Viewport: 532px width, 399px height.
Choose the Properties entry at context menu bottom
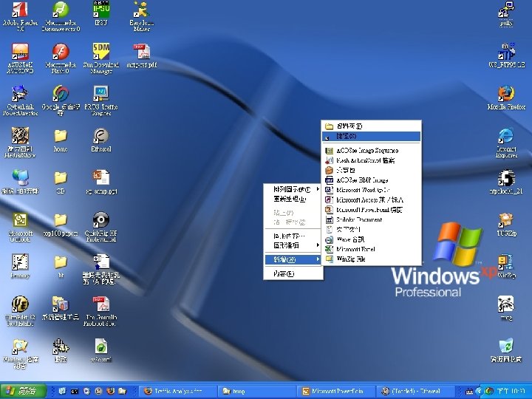293,273
